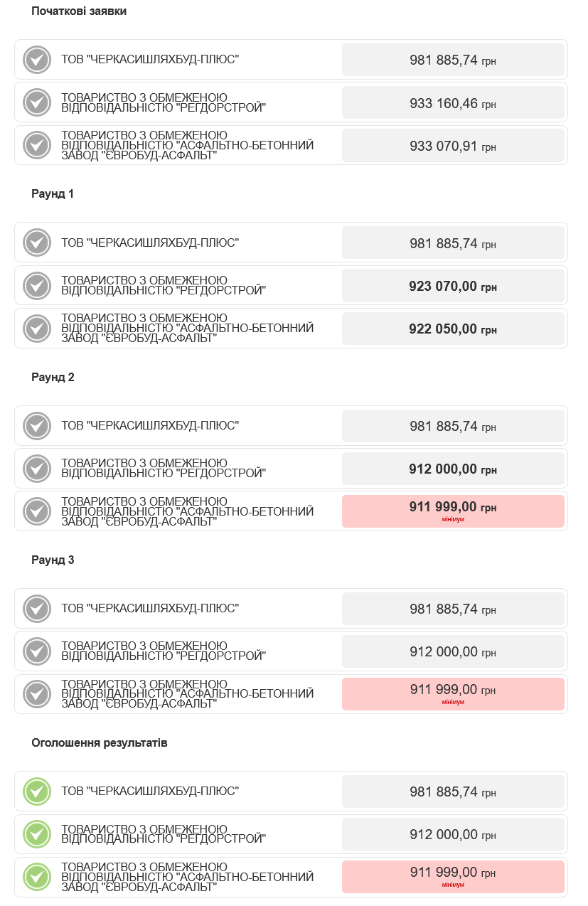
Task: Click ЧЕРКАСИШЛЯХБУД-ПЛЮС bidder name in Раунд 2
Action: [150, 426]
